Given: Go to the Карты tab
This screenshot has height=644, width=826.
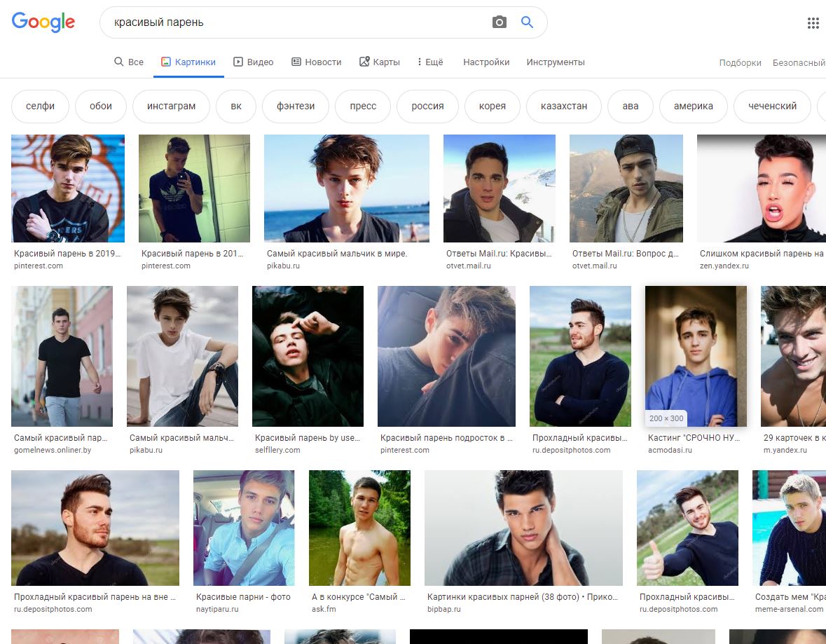Looking at the screenshot, I should (x=380, y=62).
